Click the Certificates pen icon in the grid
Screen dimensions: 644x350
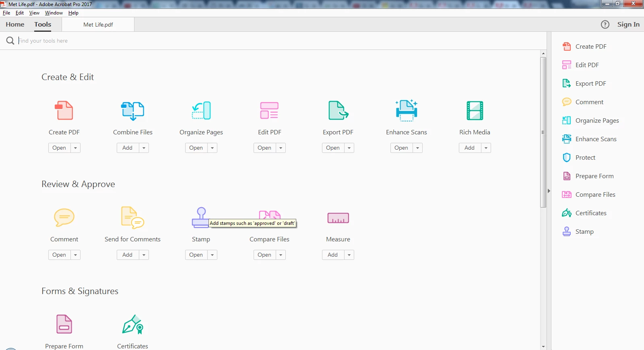pos(133,324)
